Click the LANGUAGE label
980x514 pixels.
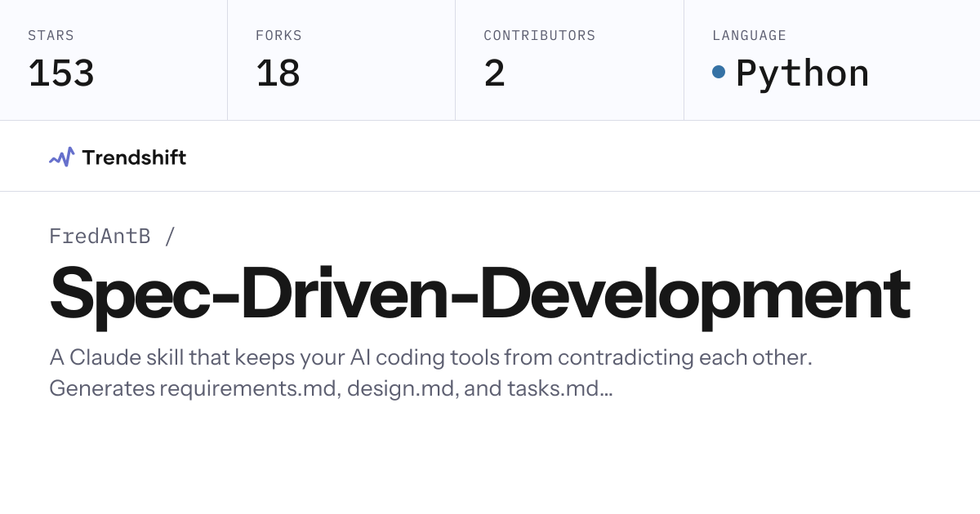(x=749, y=36)
